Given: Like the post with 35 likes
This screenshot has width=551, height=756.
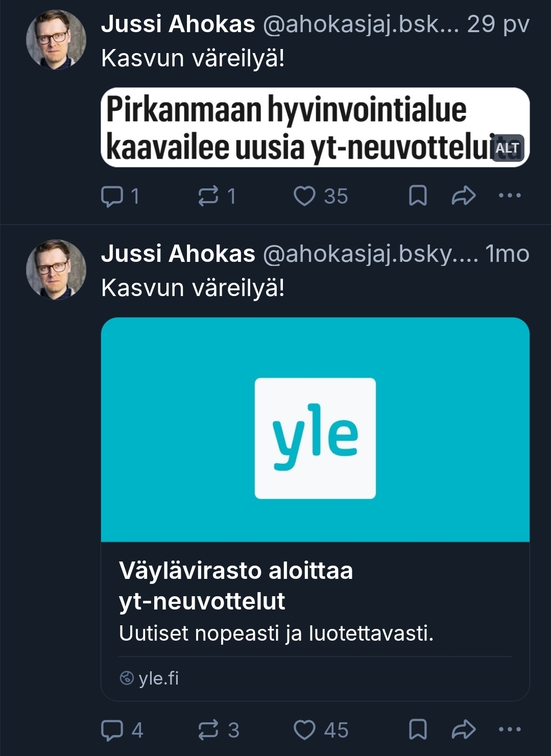Looking at the screenshot, I should 305,196.
